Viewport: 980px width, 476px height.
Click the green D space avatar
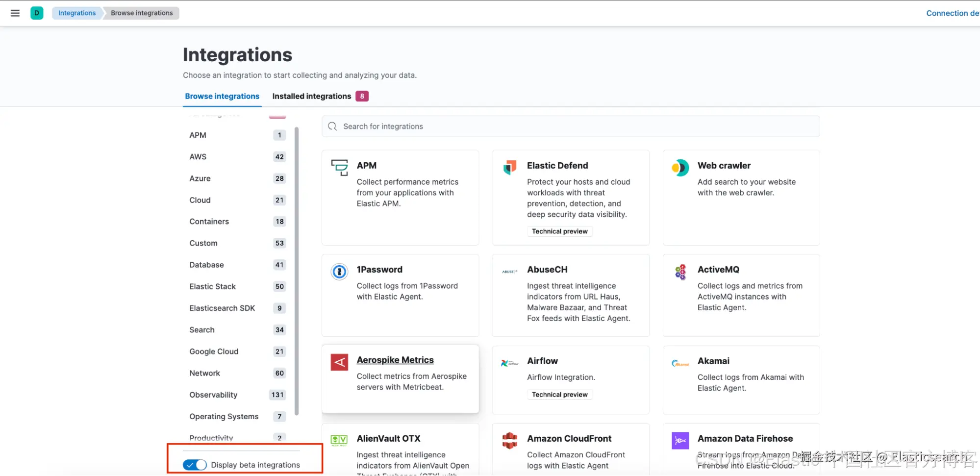pyautogui.click(x=37, y=13)
